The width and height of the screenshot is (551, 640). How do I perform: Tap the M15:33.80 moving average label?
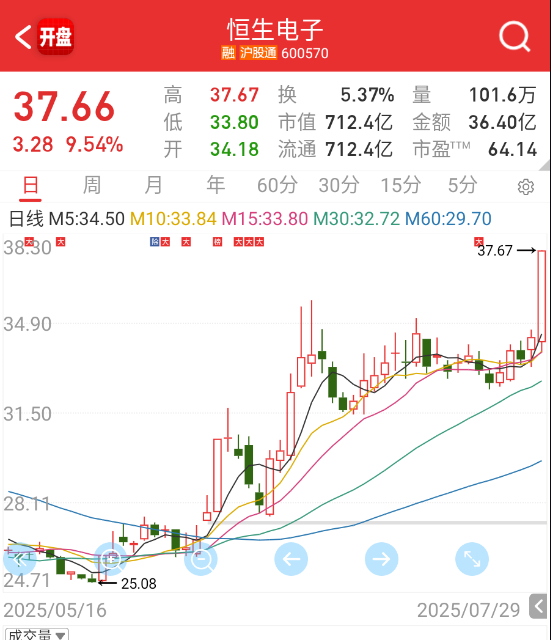click(264, 219)
